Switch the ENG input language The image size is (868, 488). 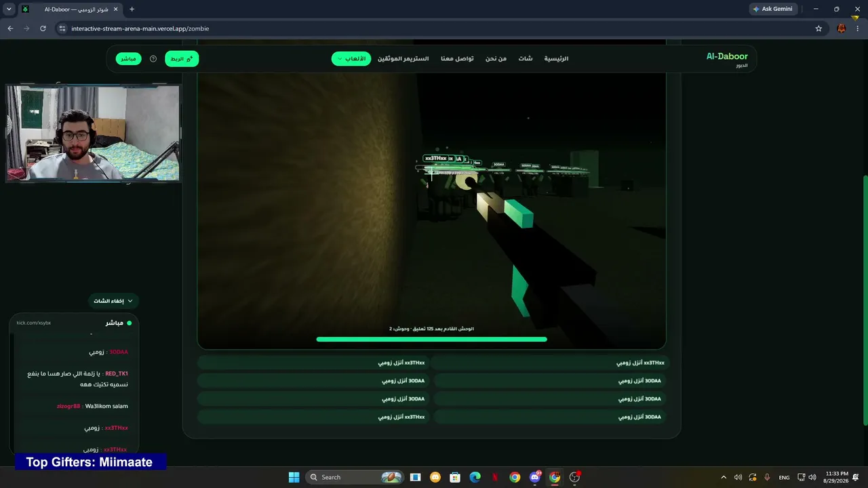point(784,477)
